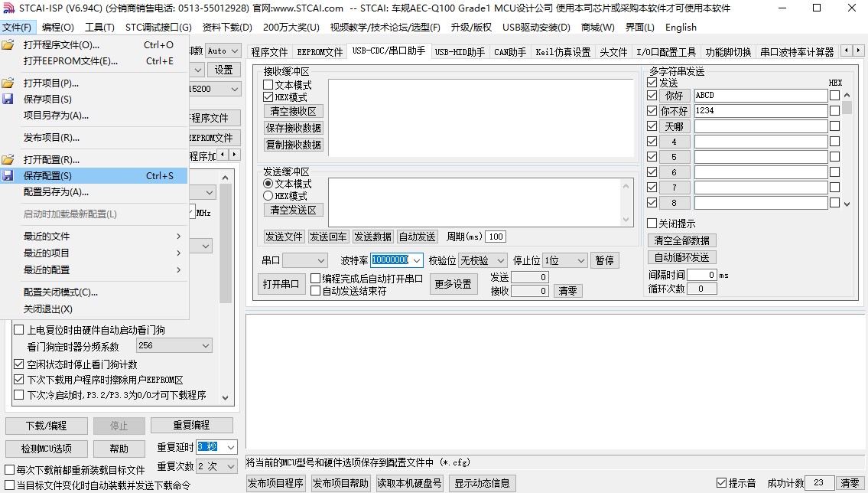Click 检测MCU选项 button
The width and height of the screenshot is (868, 493).
(47, 449)
